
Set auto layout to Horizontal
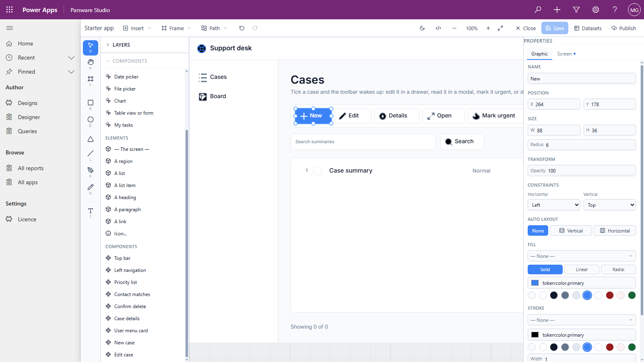click(x=615, y=230)
